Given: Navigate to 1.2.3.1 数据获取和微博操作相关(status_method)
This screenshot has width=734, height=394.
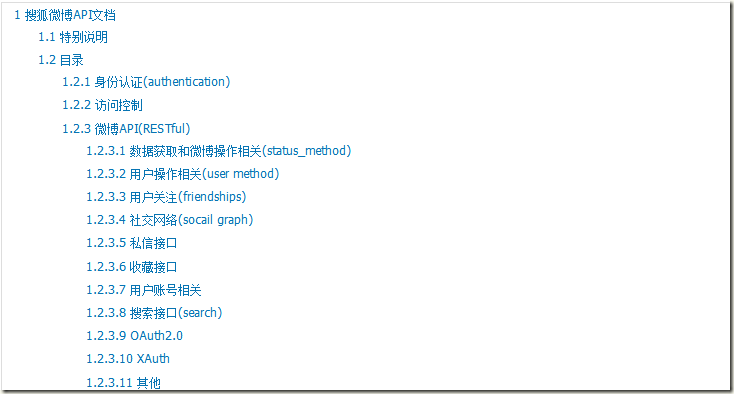Looking at the screenshot, I should pos(219,151).
